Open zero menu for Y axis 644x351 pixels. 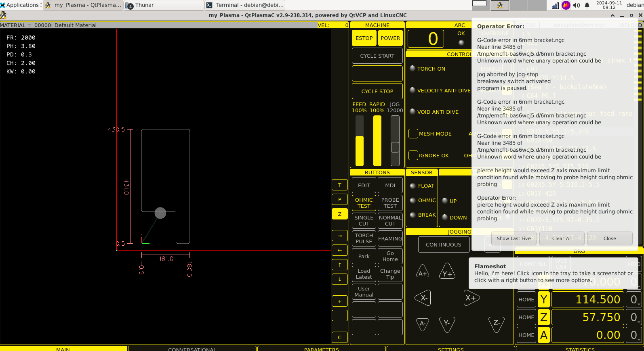633,299
